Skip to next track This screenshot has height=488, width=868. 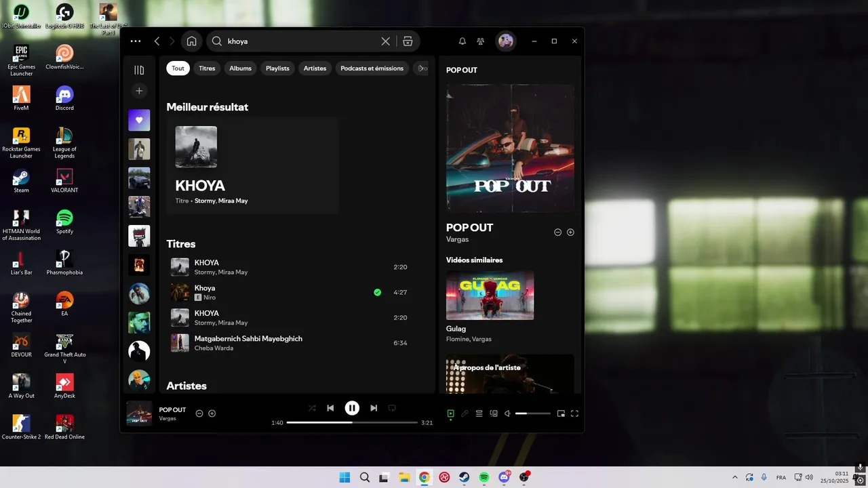pyautogui.click(x=374, y=408)
